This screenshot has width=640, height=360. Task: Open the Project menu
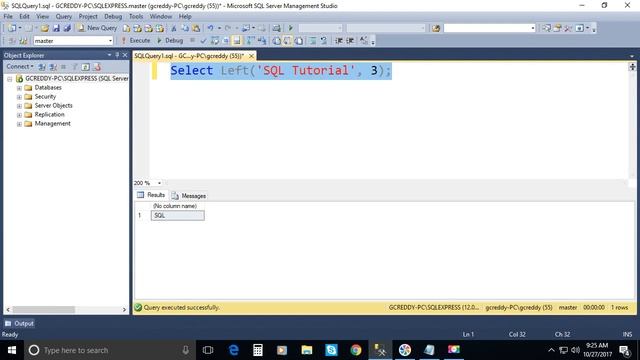point(88,16)
